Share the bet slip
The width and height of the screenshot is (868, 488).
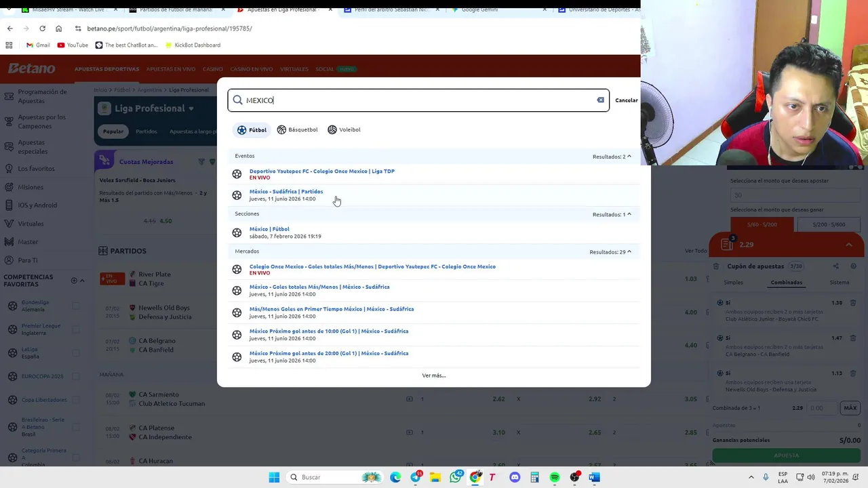tap(835, 266)
